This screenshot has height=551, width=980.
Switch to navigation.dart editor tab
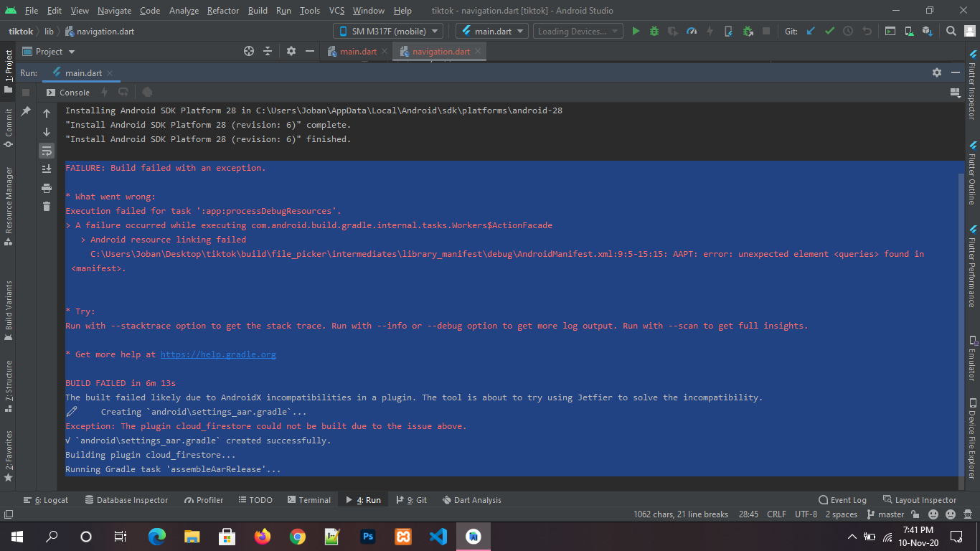[439, 51]
